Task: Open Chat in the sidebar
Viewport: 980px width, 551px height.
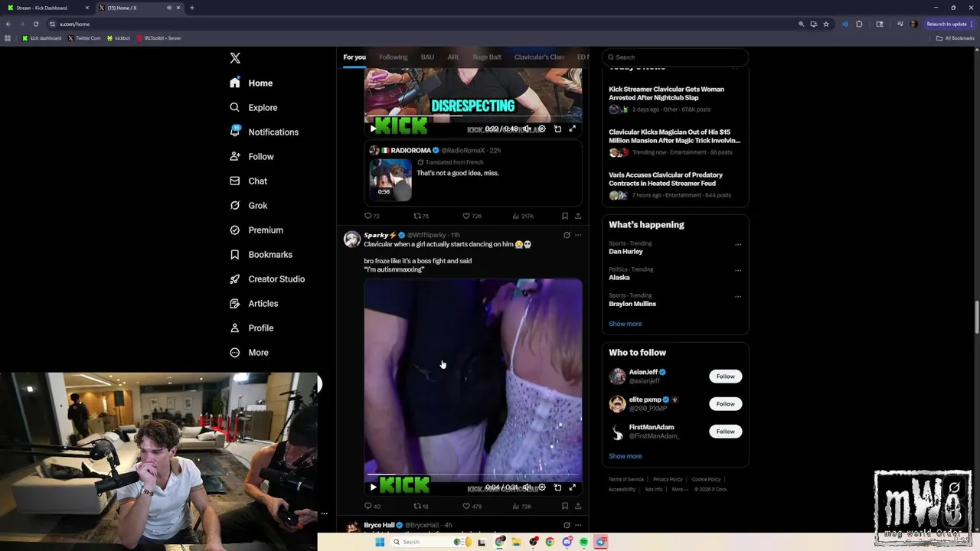Action: [248, 181]
